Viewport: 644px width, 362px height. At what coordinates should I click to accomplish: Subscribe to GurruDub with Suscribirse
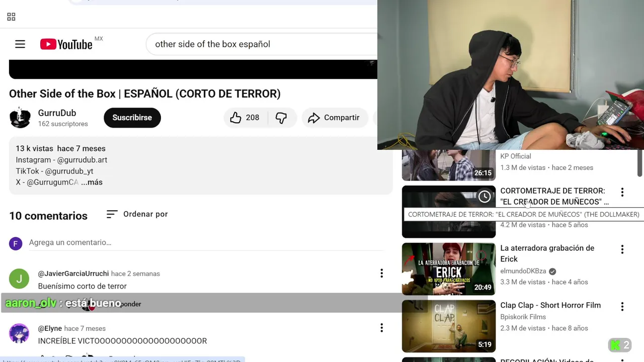(x=132, y=118)
